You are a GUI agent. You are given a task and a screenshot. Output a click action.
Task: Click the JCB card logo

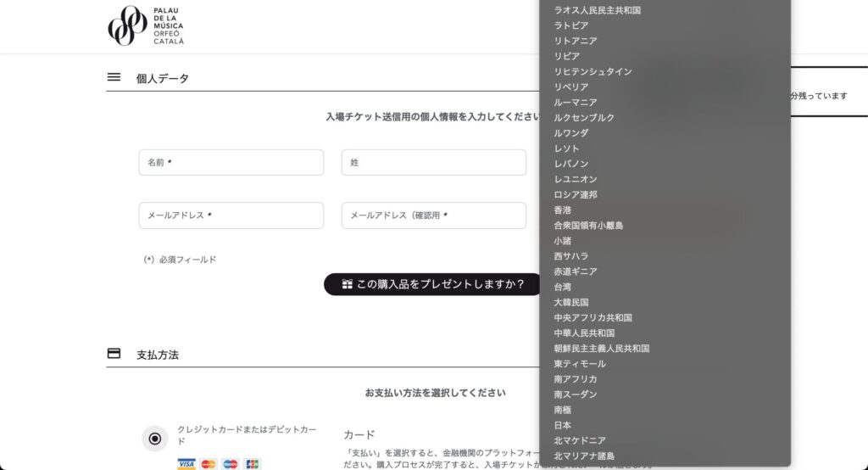click(x=252, y=464)
